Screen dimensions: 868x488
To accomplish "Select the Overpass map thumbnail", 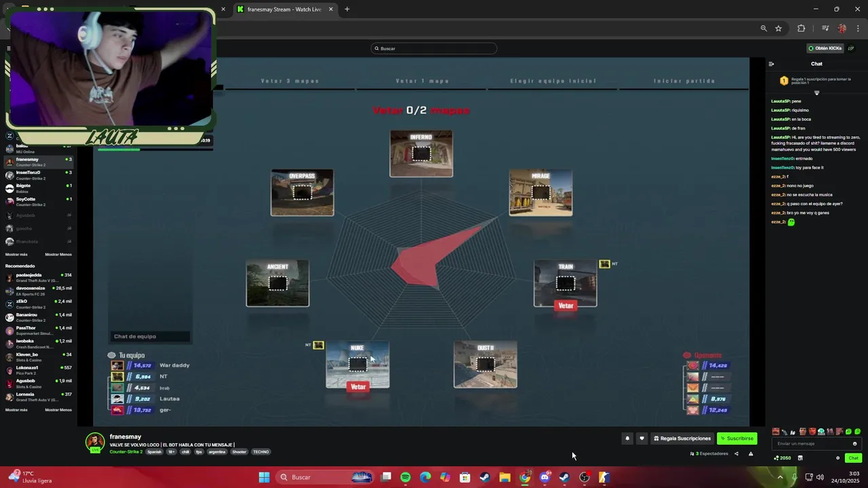I will pyautogui.click(x=302, y=192).
